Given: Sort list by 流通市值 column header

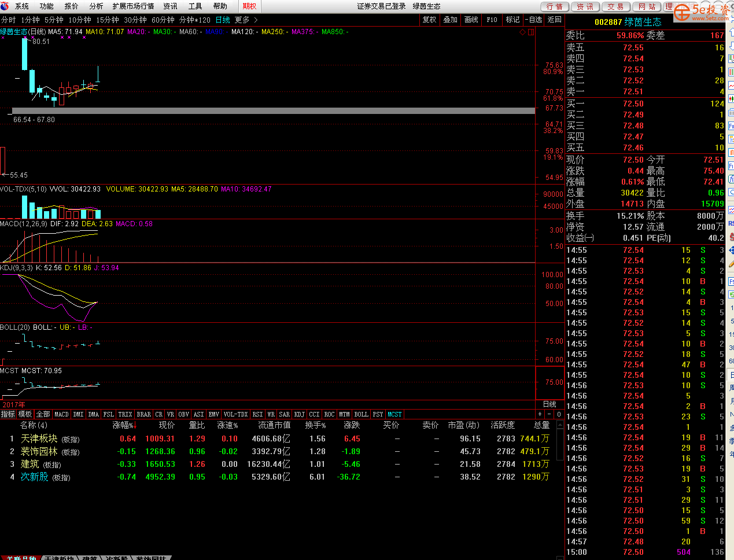Looking at the screenshot, I should coord(274,425).
